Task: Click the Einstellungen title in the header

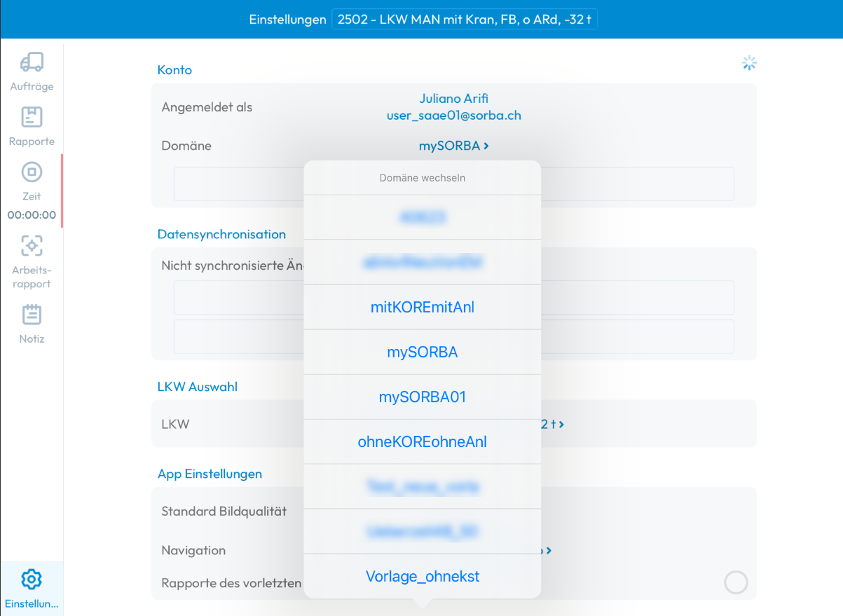Action: [287, 20]
